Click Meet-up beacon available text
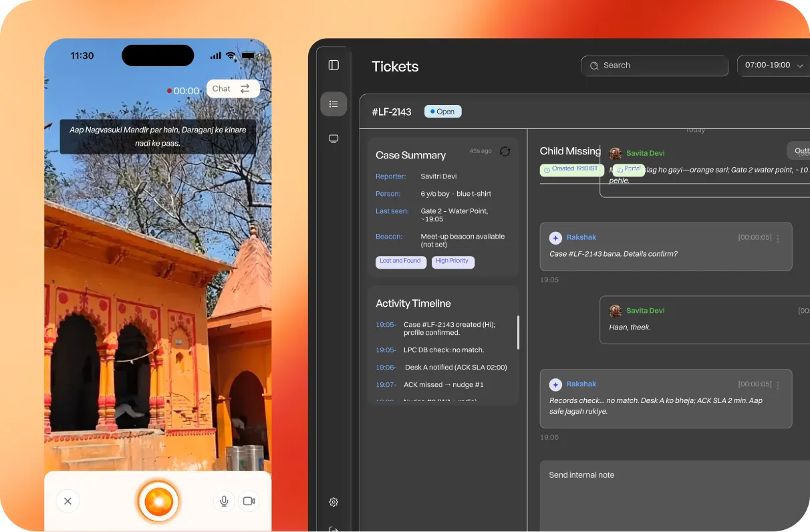The height and width of the screenshot is (532, 810). [x=462, y=241]
